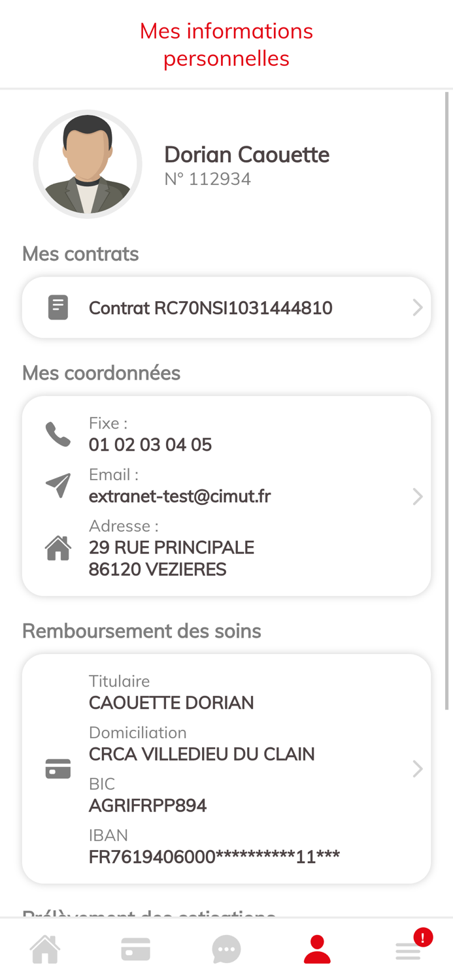This screenshot has width=453, height=980.
Task: Open the Home tab in bottom navigation
Action: click(44, 948)
